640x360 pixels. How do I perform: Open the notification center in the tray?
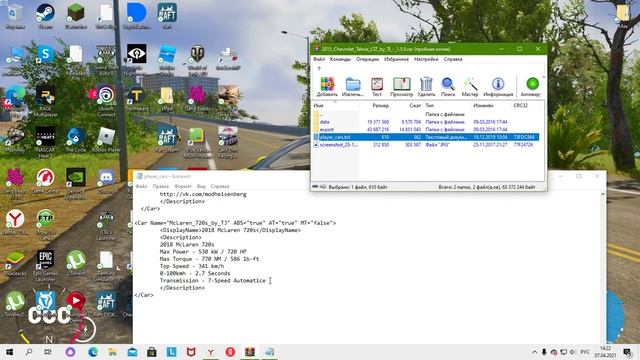click(x=627, y=352)
